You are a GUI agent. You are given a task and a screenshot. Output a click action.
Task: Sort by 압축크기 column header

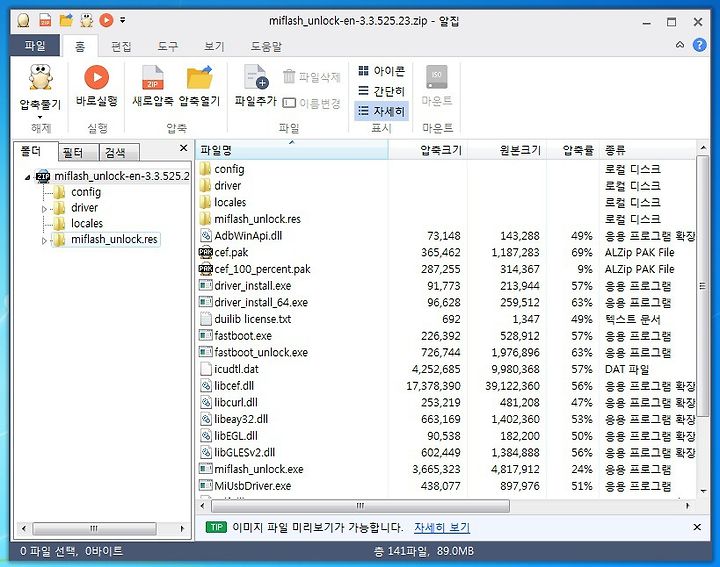(428, 150)
